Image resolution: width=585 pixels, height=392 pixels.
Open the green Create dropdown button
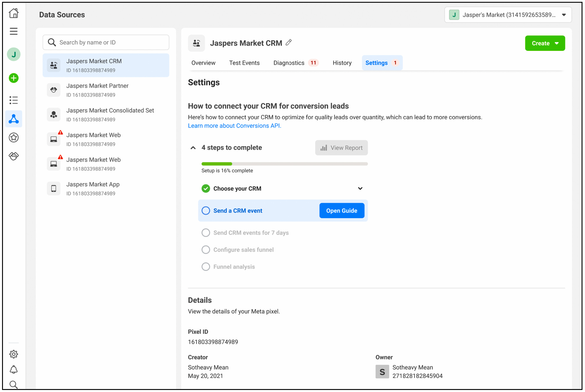(x=545, y=43)
